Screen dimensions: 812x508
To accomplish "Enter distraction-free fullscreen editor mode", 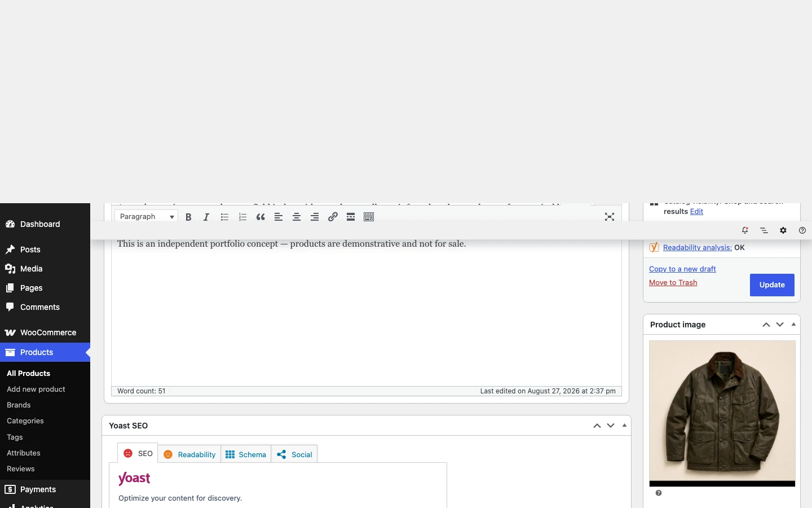I will click(610, 217).
